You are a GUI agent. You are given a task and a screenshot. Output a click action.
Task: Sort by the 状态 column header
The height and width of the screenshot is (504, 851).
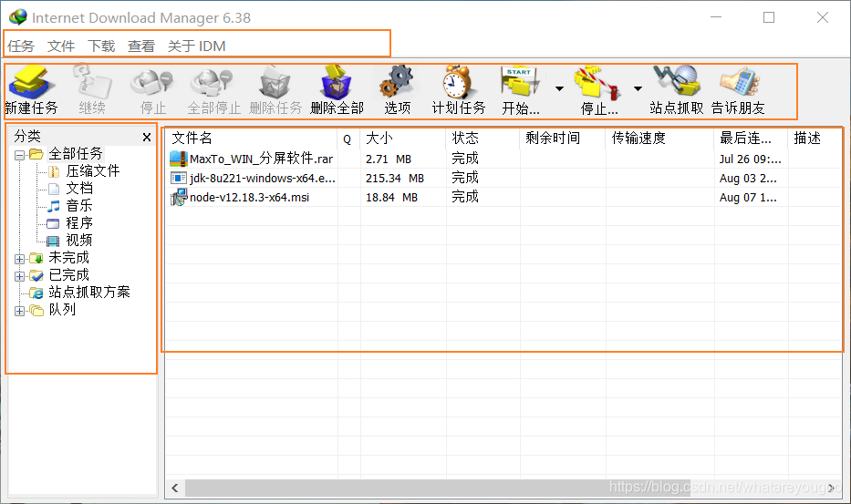(x=483, y=139)
